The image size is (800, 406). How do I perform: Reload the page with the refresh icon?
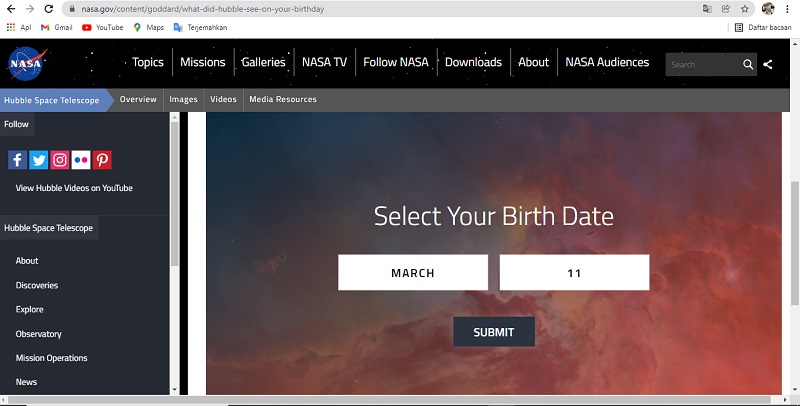49,9
